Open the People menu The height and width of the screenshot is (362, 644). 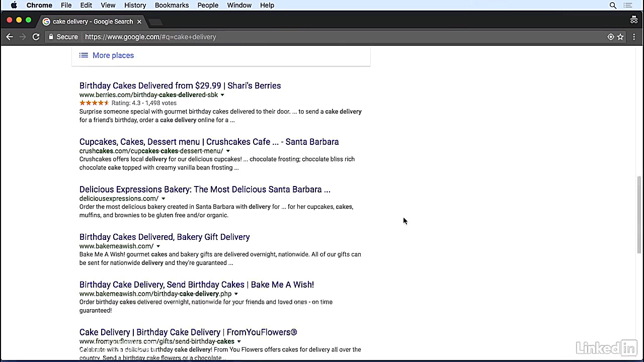[x=208, y=5]
